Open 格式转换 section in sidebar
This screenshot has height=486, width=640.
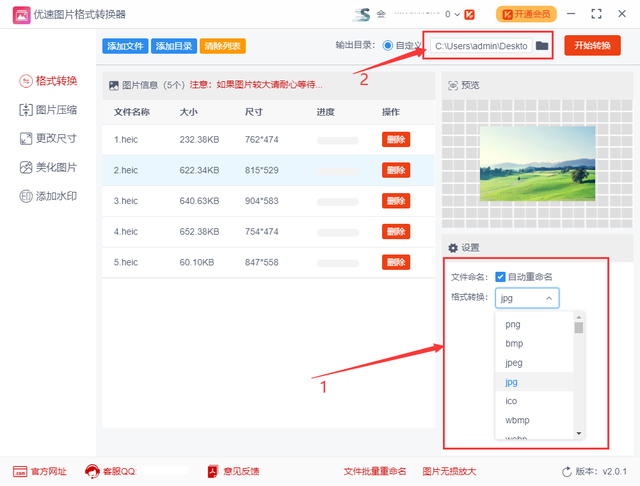coord(56,81)
